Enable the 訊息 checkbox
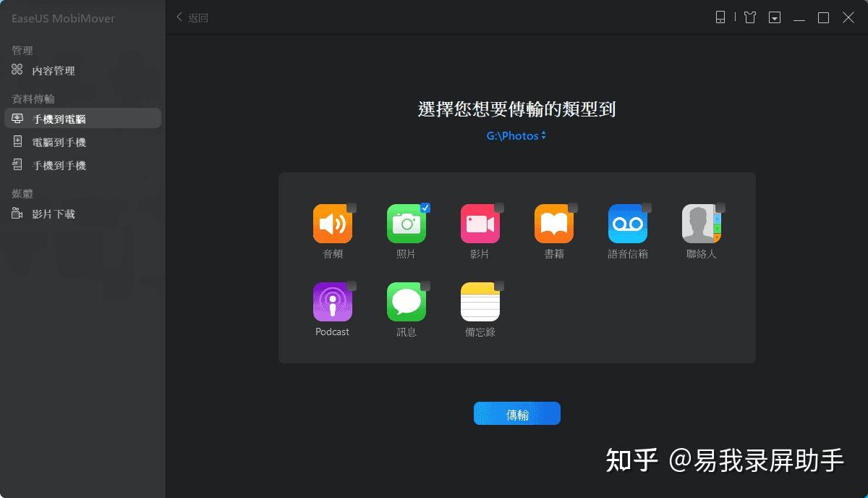The width and height of the screenshot is (868, 498). tap(425, 286)
